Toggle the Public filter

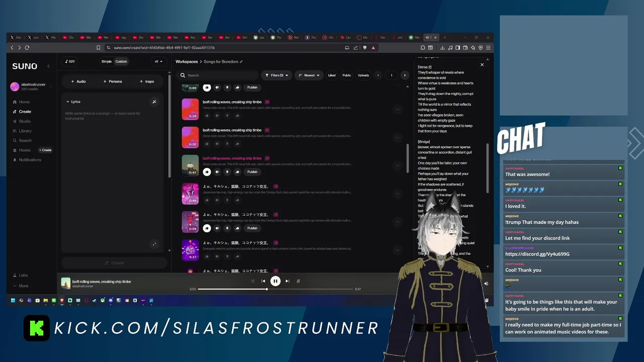[347, 75]
